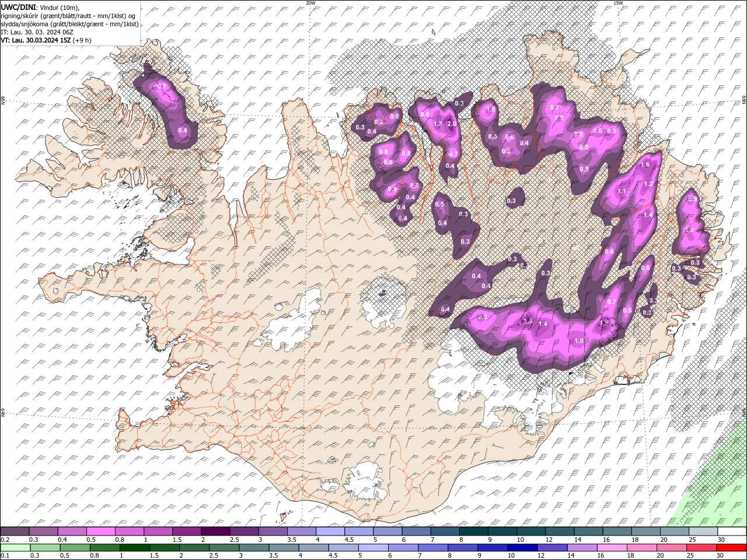This screenshot has width=747, height=560.
Task: Pick the bright pink 0.5 swatch in the snow legend
Action: (x=101, y=531)
